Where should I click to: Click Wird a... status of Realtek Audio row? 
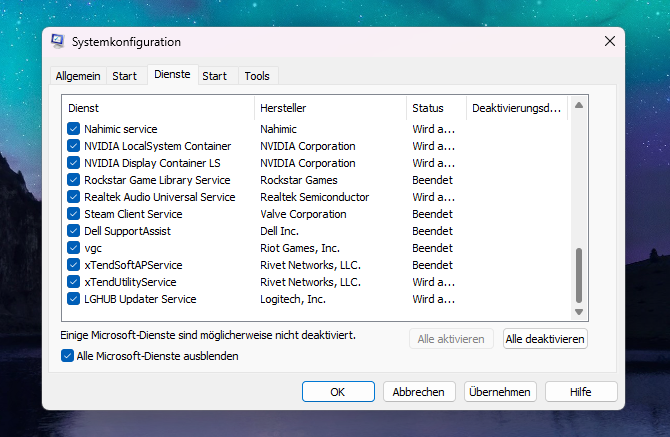coord(433,197)
